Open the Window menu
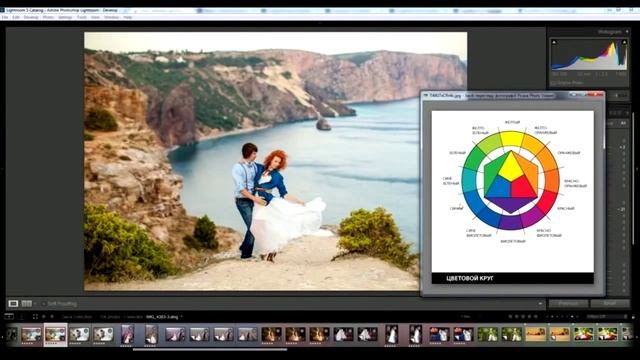640x360 pixels. click(111, 18)
